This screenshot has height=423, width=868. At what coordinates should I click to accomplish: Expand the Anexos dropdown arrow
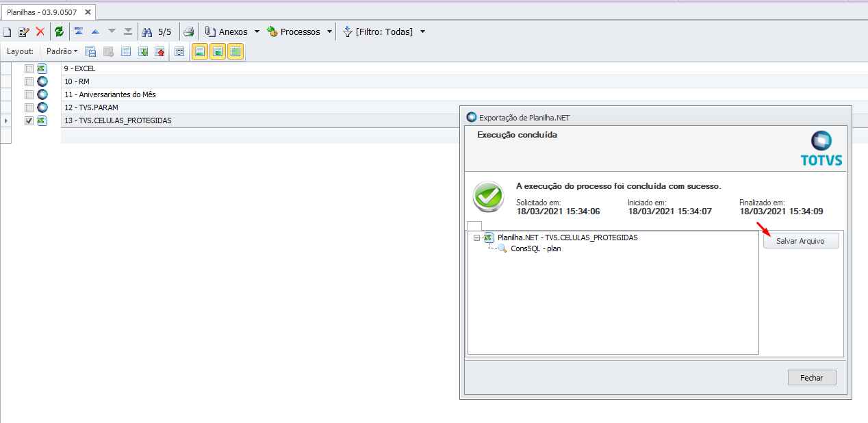click(x=257, y=32)
